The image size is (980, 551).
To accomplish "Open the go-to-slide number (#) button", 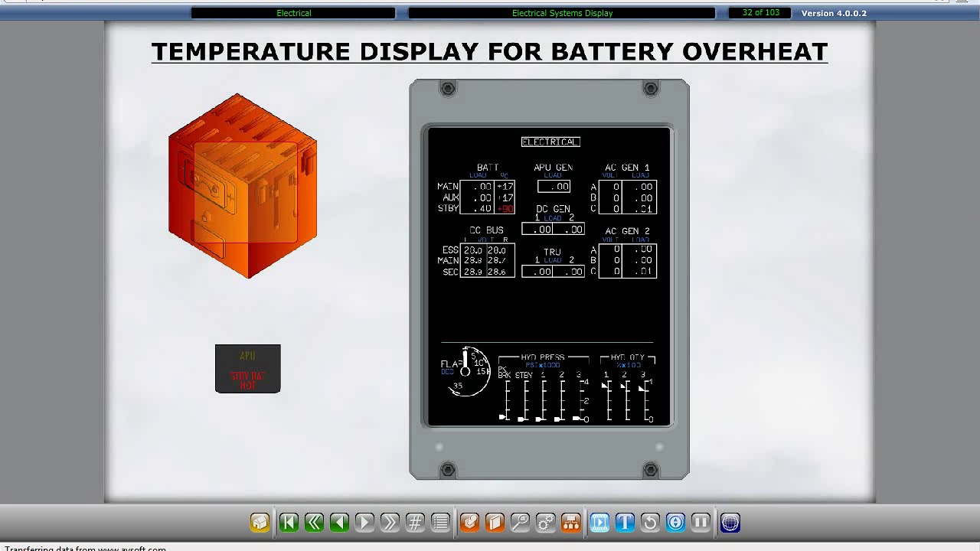I will 415,523.
